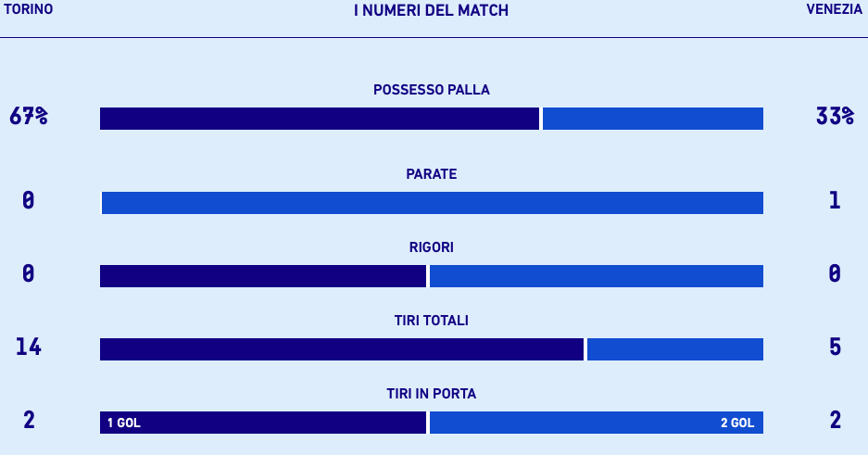
Task: Select the 67% possession value
Action: click(x=29, y=117)
